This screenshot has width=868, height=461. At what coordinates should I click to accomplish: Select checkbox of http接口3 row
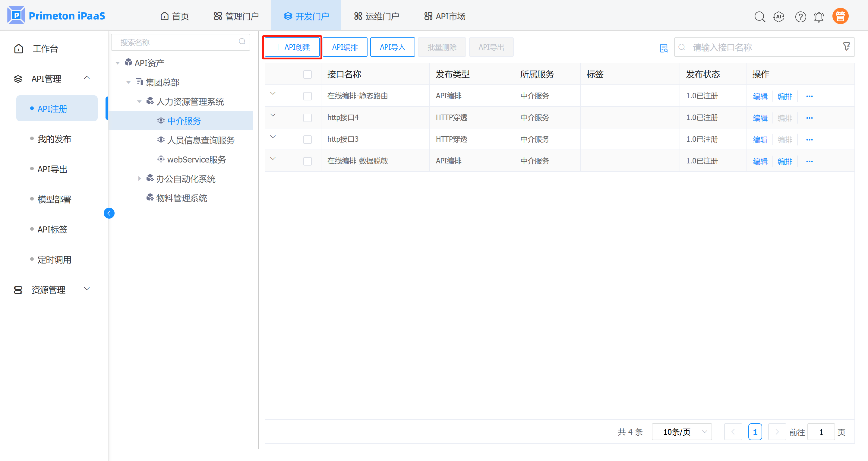pyautogui.click(x=307, y=140)
